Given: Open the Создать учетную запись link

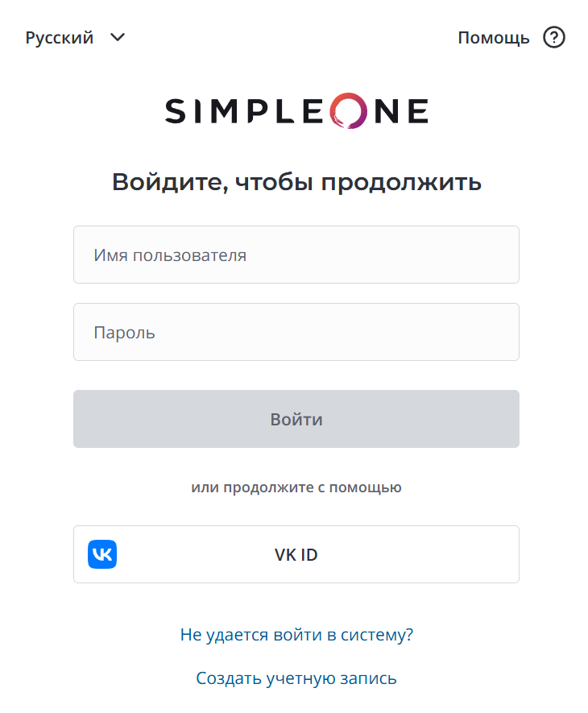Looking at the screenshot, I should pyautogui.click(x=296, y=678).
